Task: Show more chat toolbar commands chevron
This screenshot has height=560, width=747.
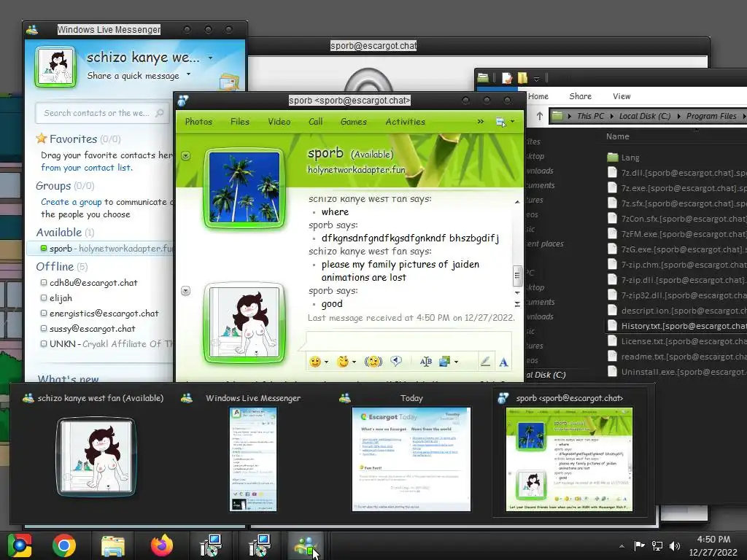Action: [480, 122]
